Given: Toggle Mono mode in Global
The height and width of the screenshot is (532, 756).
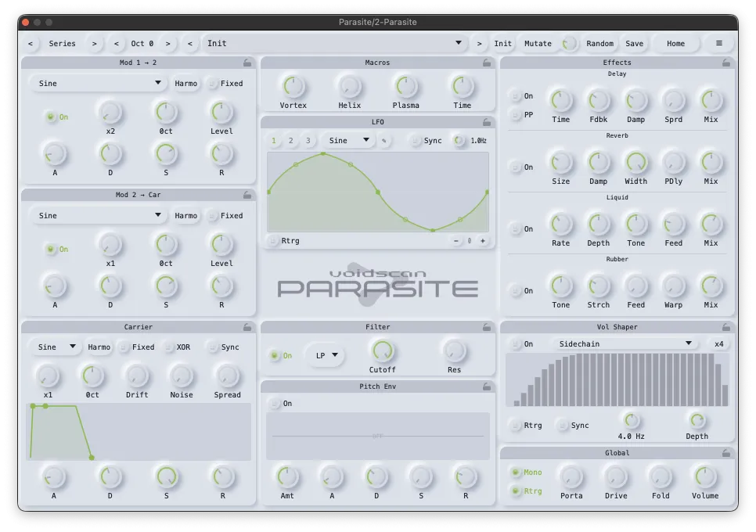Looking at the screenshot, I should point(527,473).
